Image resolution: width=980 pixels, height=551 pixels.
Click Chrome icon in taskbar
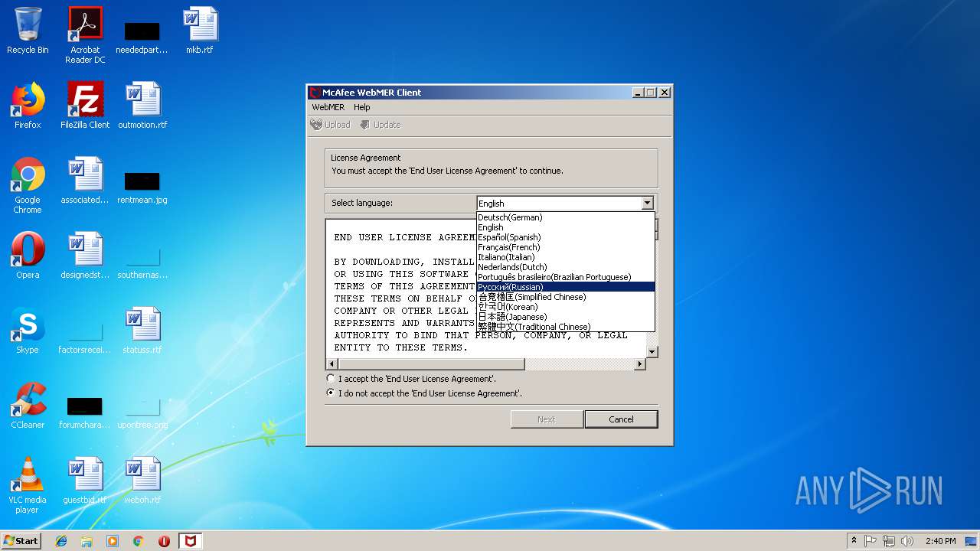click(x=139, y=541)
